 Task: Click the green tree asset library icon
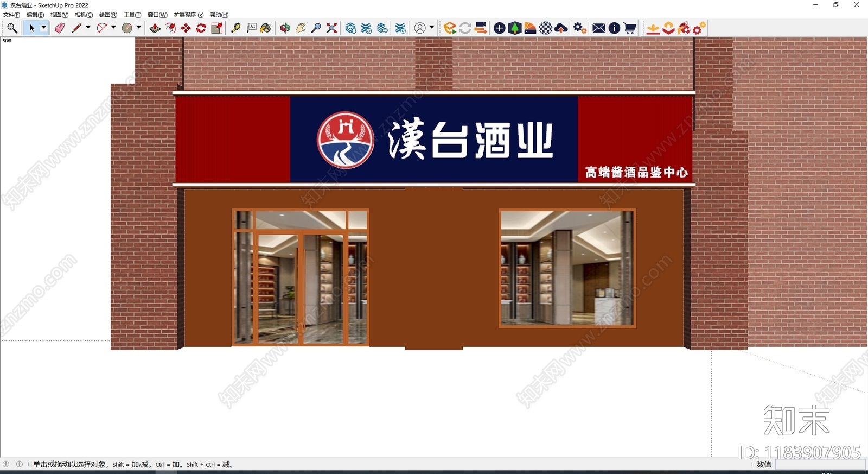pos(515,28)
